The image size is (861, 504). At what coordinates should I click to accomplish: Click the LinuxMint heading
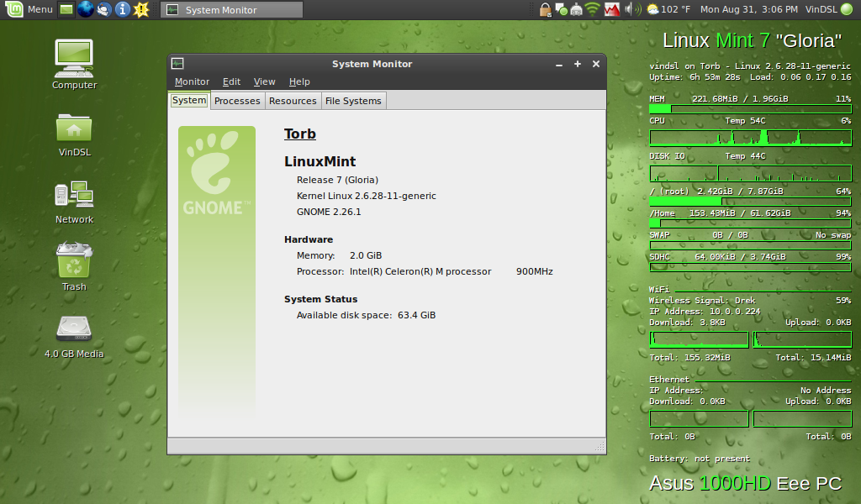coord(320,161)
